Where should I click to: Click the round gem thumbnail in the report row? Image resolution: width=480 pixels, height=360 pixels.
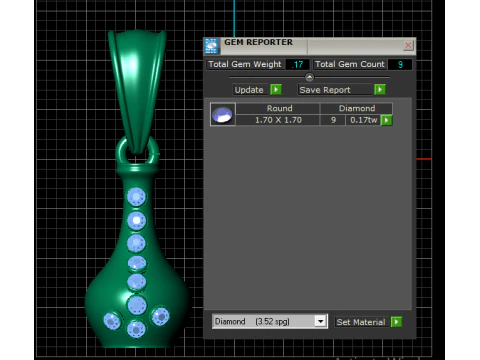223,114
